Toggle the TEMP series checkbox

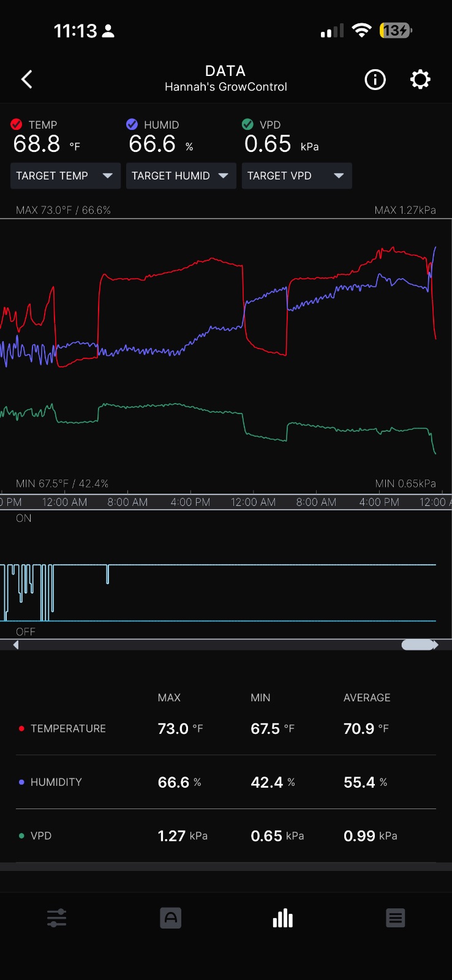point(17,124)
